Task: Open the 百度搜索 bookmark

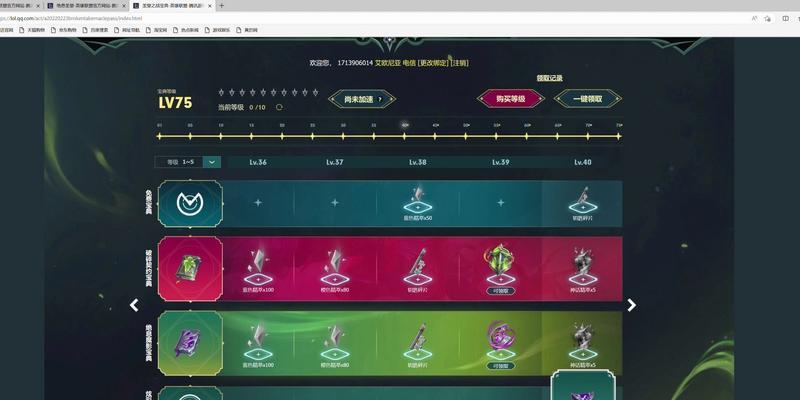Action: pyautogui.click(x=95, y=30)
